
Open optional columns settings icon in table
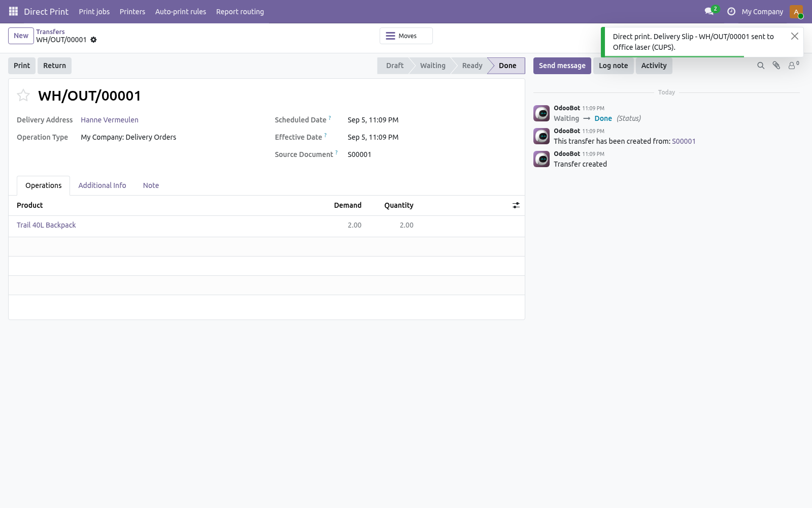point(516,205)
